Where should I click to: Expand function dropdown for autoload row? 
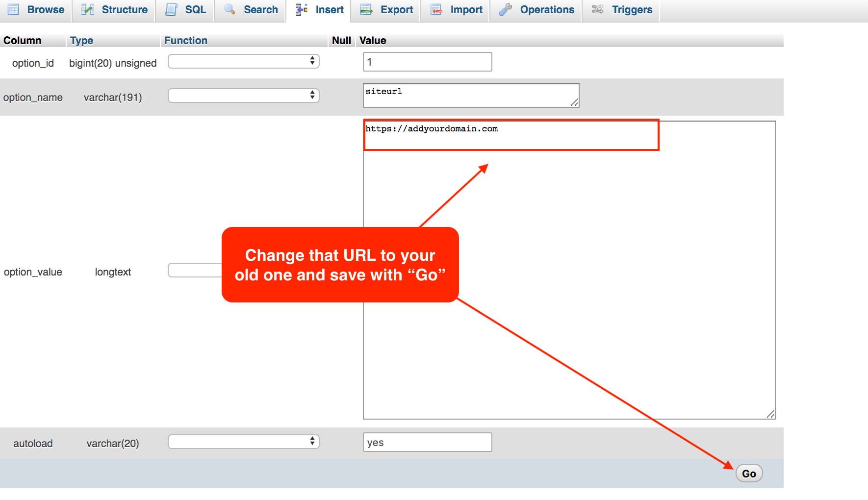coord(243,442)
